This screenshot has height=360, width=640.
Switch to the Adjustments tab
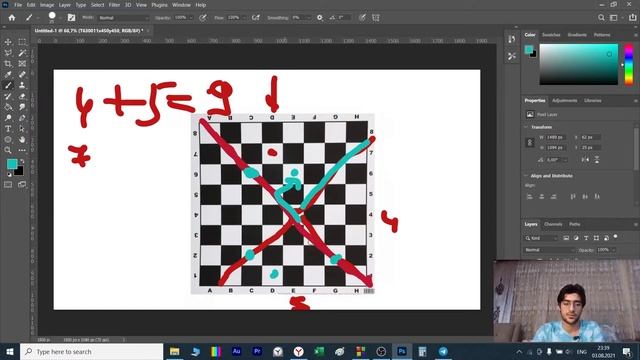point(564,100)
